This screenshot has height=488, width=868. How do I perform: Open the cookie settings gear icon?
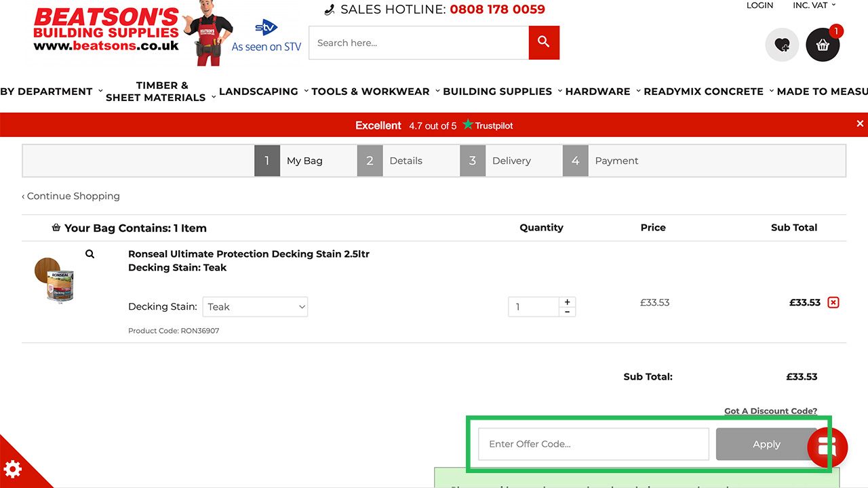tap(13, 469)
